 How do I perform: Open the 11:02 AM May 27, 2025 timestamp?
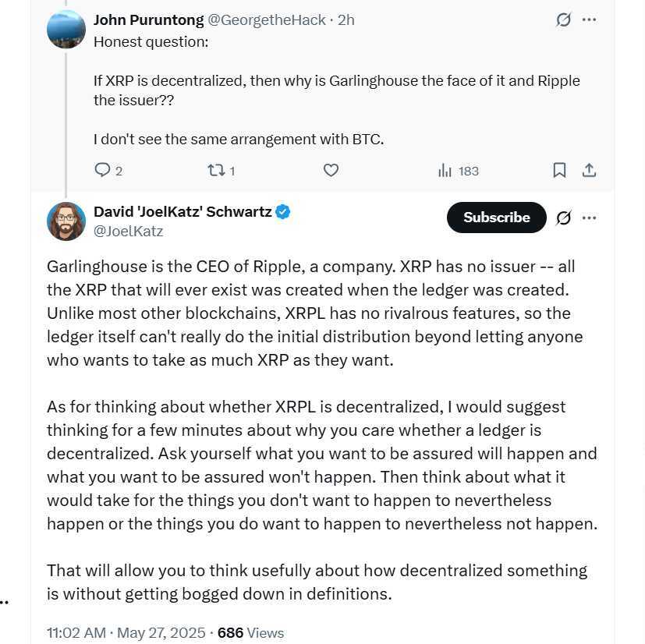(126, 632)
